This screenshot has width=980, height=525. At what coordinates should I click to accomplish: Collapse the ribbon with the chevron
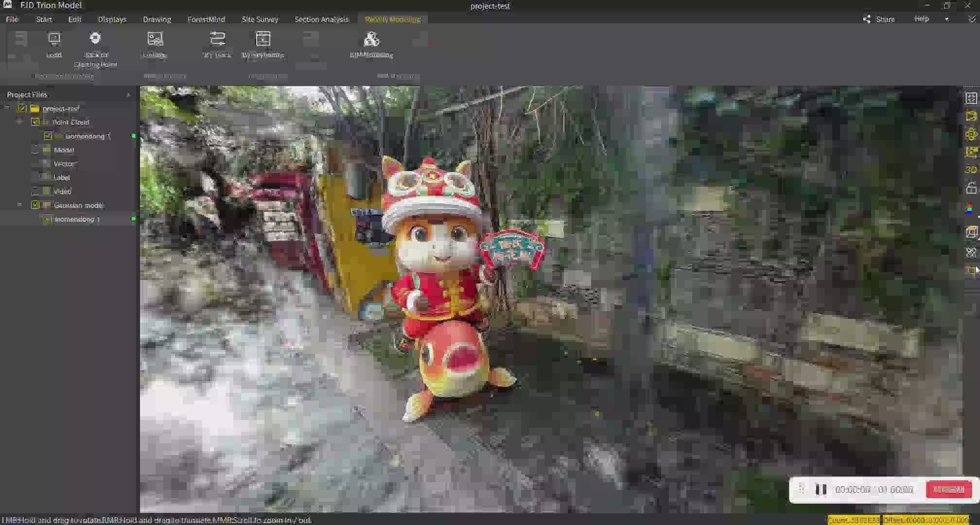(x=972, y=19)
